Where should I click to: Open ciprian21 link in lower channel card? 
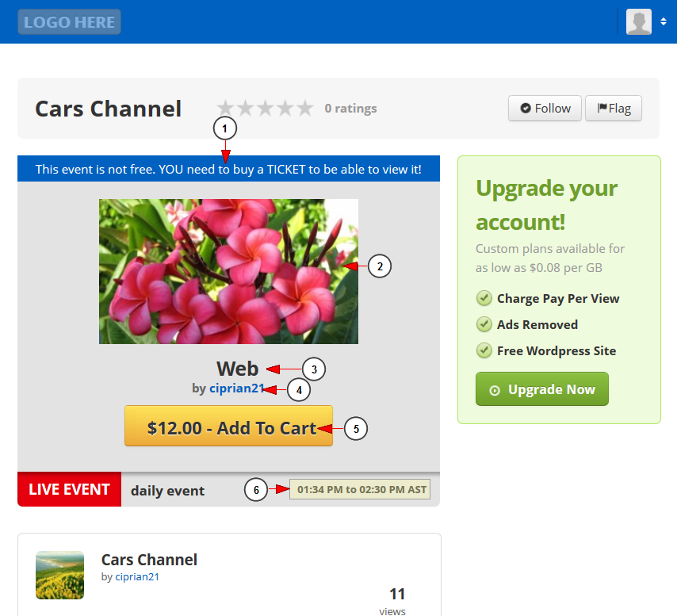click(x=137, y=576)
